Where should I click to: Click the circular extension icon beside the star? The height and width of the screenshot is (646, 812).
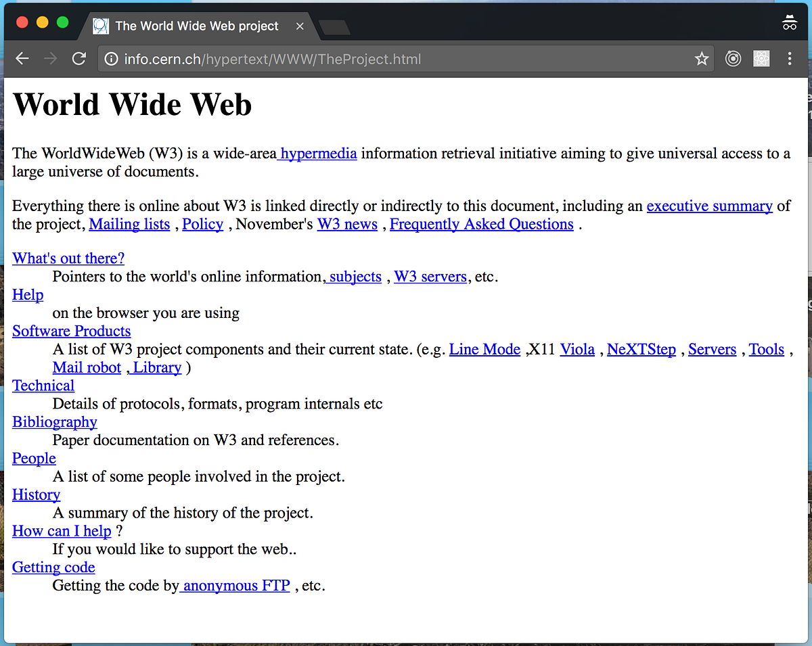tap(733, 59)
